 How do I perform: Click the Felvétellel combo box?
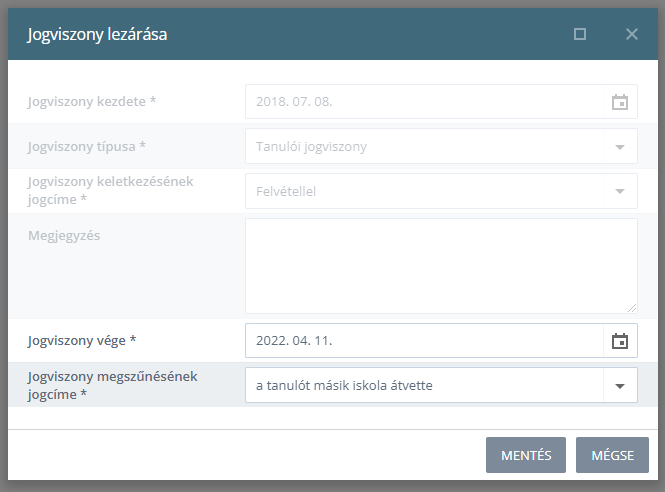point(441,191)
